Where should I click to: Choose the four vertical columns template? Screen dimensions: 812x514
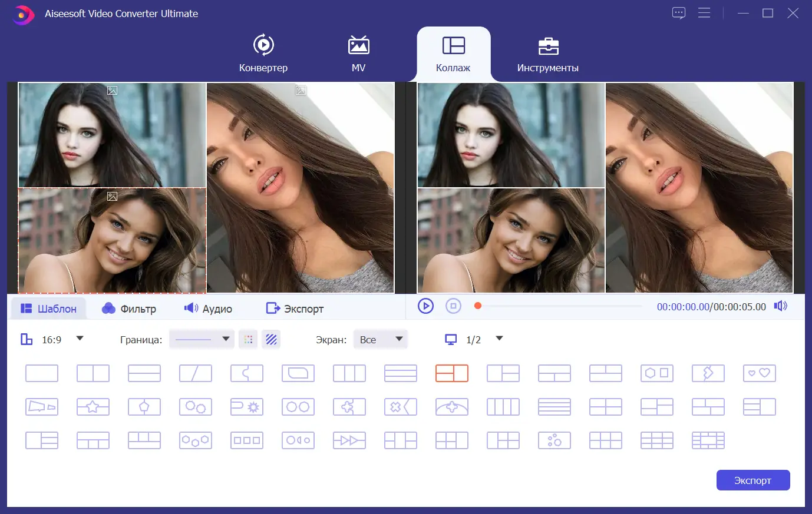point(503,407)
